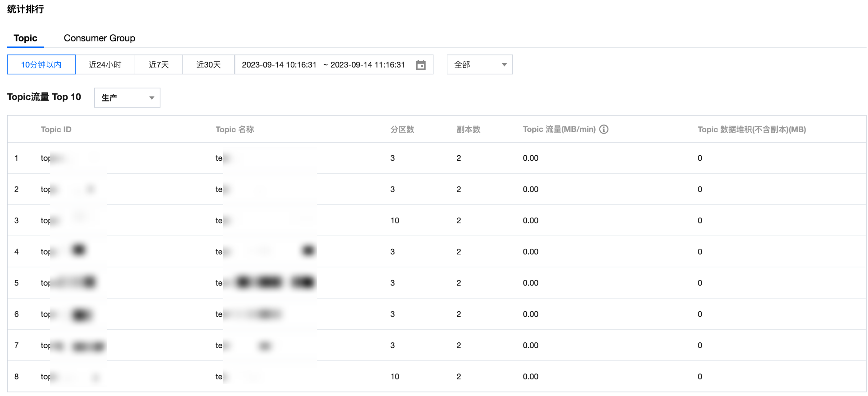This screenshot has width=868, height=396.
Task: Click the 全部 dropdown arrow
Action: click(x=504, y=65)
